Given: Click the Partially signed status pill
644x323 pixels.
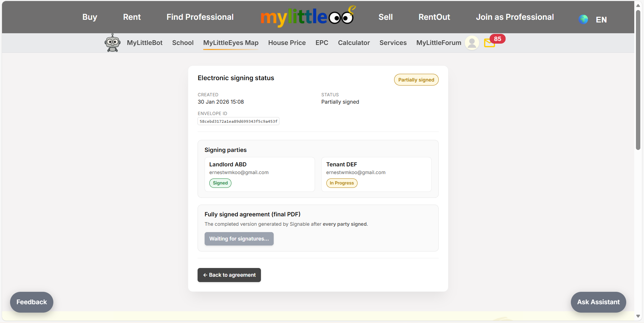Looking at the screenshot, I should coord(416,79).
